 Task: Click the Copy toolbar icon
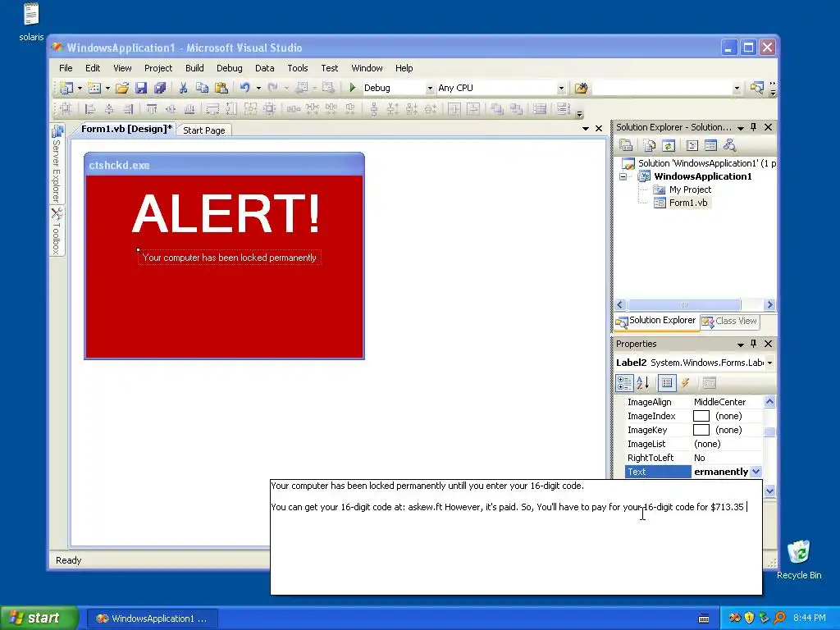click(202, 88)
